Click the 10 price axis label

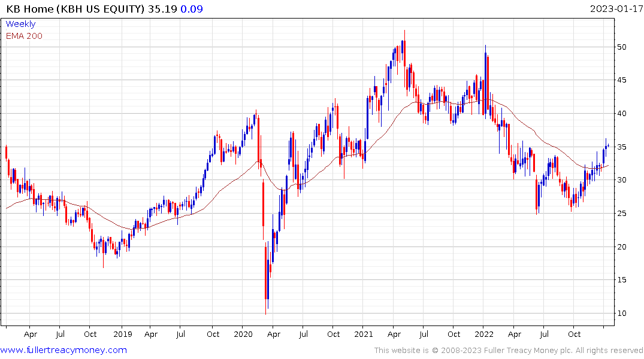click(x=621, y=314)
